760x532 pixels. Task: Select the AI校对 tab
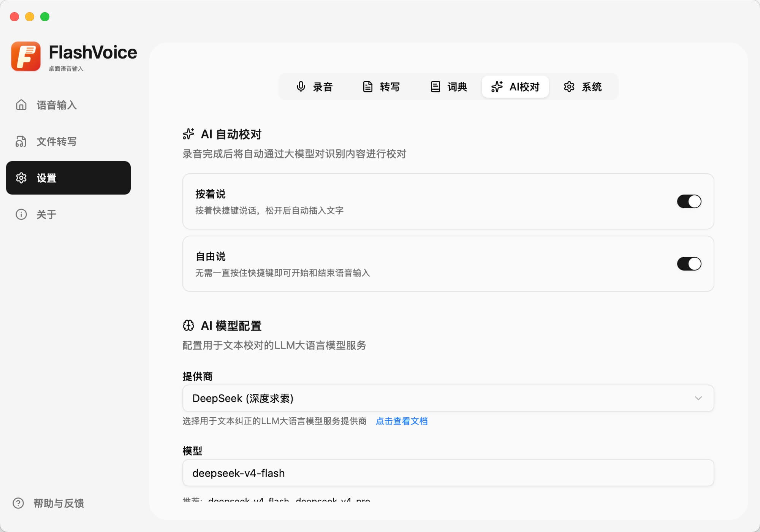click(x=515, y=87)
